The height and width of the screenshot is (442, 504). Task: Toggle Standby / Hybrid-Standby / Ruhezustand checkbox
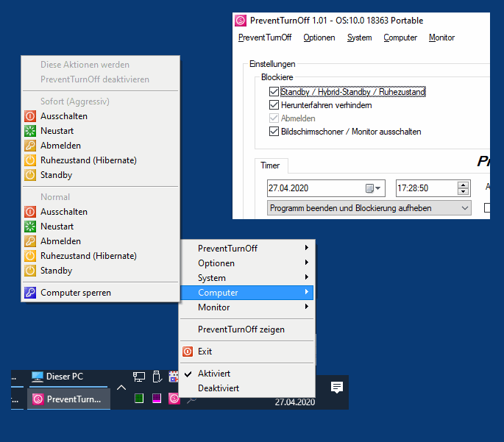click(274, 92)
